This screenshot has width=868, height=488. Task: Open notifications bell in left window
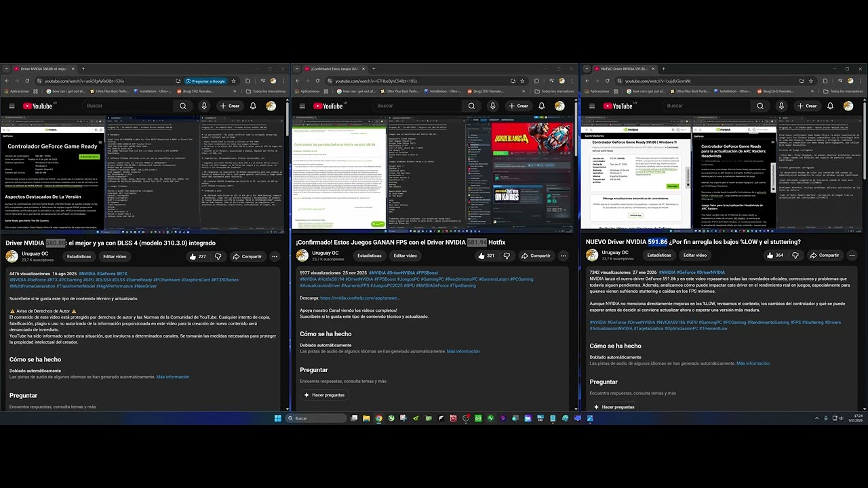pyautogui.click(x=253, y=106)
